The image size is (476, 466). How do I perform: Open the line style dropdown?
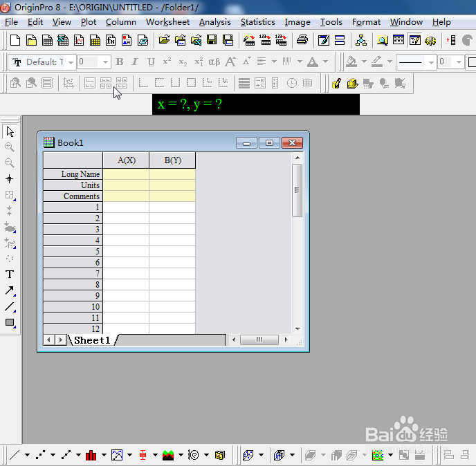(x=430, y=62)
